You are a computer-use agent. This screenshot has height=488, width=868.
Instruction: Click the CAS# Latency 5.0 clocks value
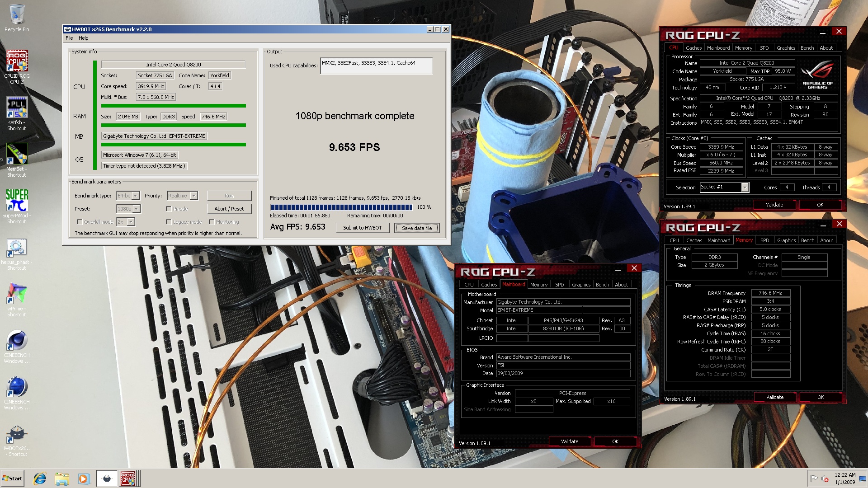point(770,309)
